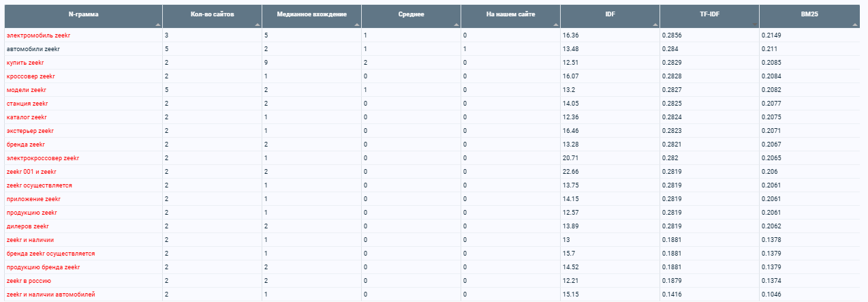Viewport: 868px width, 302px height.
Task: Select the row 'автомобили zeekr'
Action: (x=434, y=49)
